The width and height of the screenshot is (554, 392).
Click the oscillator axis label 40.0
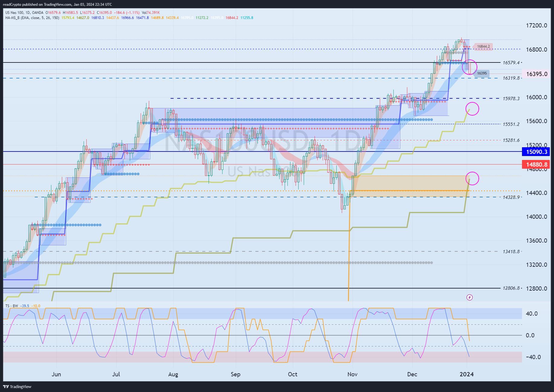532,314
